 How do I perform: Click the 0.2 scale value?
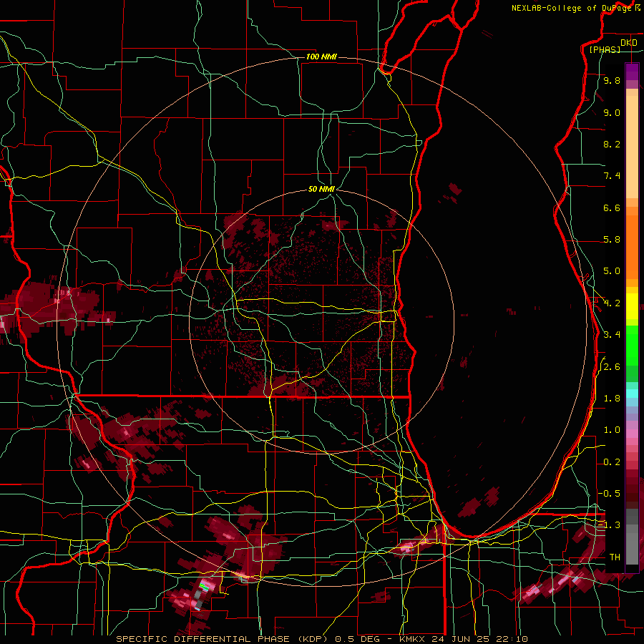click(x=612, y=462)
